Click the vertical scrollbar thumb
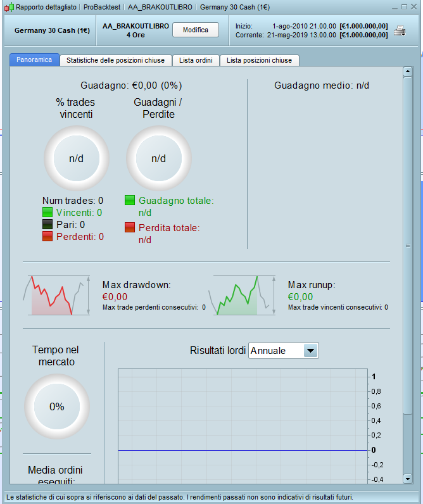423x504 pixels. click(408, 246)
